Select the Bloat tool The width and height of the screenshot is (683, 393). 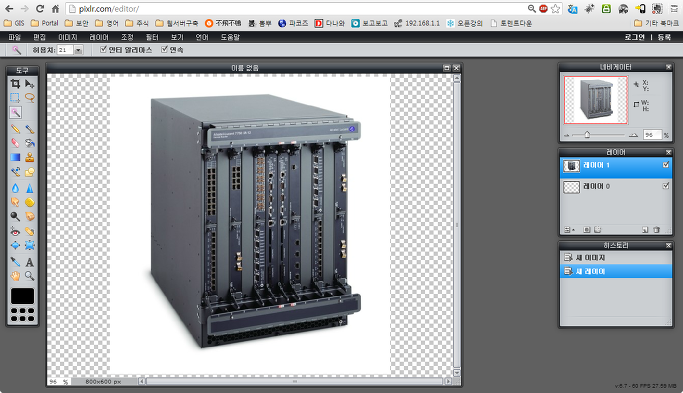(x=15, y=245)
